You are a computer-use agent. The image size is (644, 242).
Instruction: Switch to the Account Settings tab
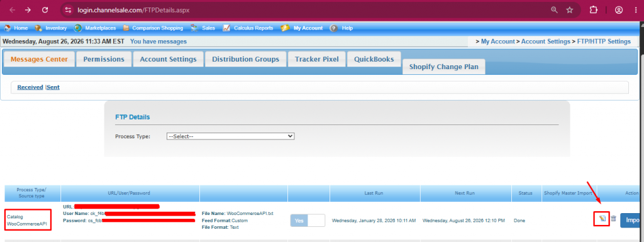click(168, 59)
